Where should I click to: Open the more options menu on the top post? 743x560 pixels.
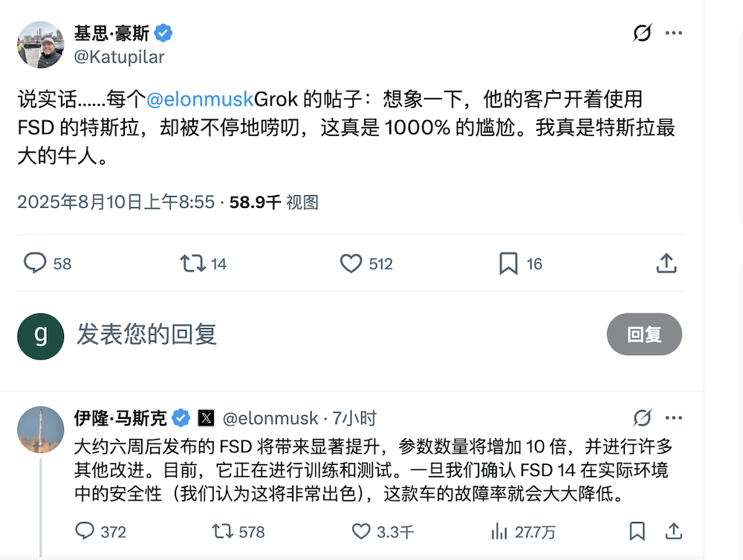[x=673, y=33]
